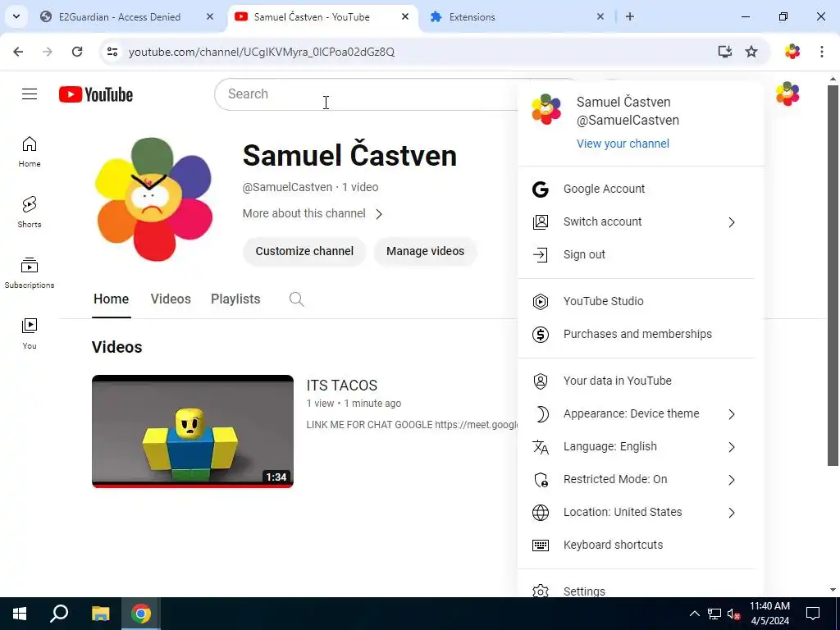Click the large channel profile picture
This screenshot has height=630, width=840.
pos(153,199)
